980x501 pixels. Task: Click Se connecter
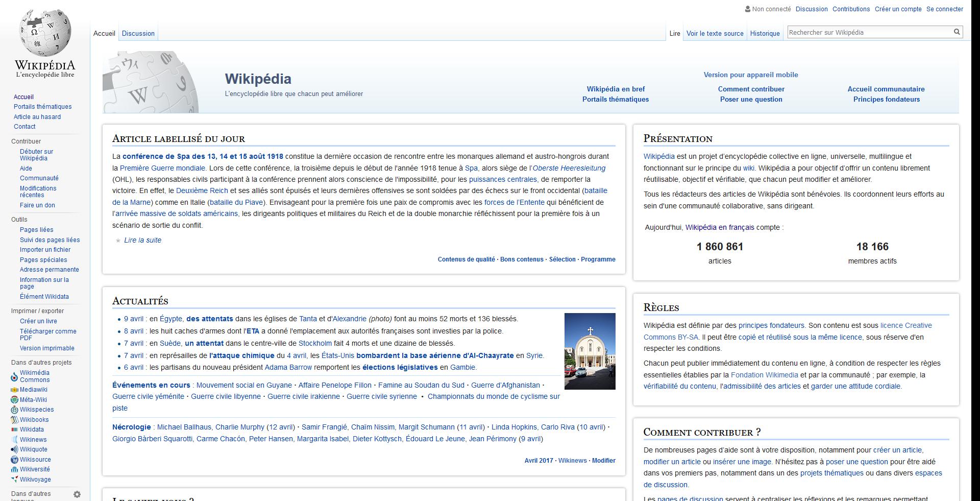(945, 9)
